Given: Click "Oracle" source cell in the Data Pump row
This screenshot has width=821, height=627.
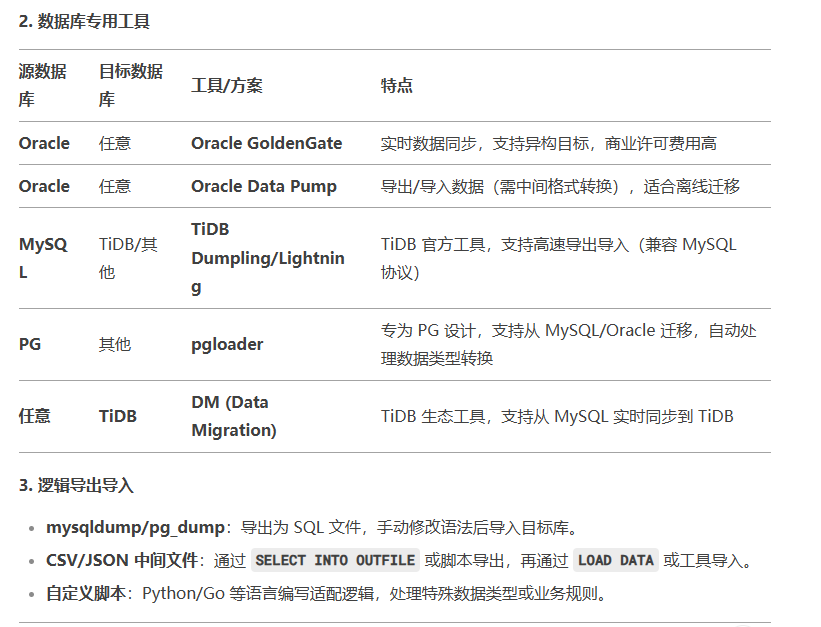Looking at the screenshot, I should click(44, 186).
